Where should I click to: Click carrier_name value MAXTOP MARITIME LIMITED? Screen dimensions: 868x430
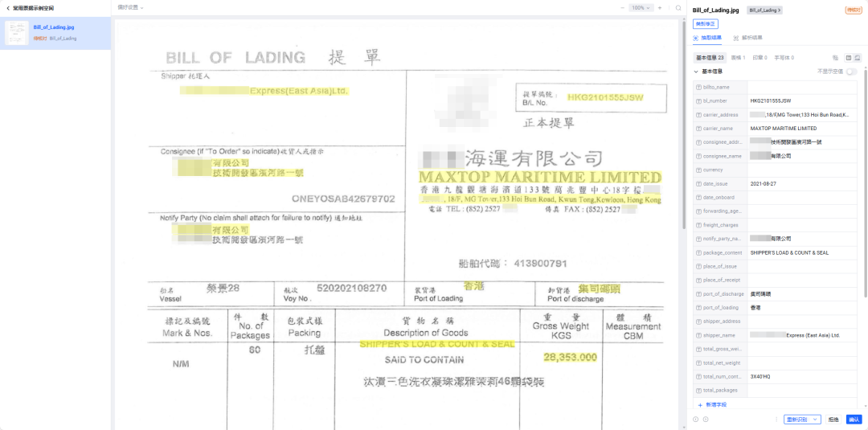[x=784, y=129]
